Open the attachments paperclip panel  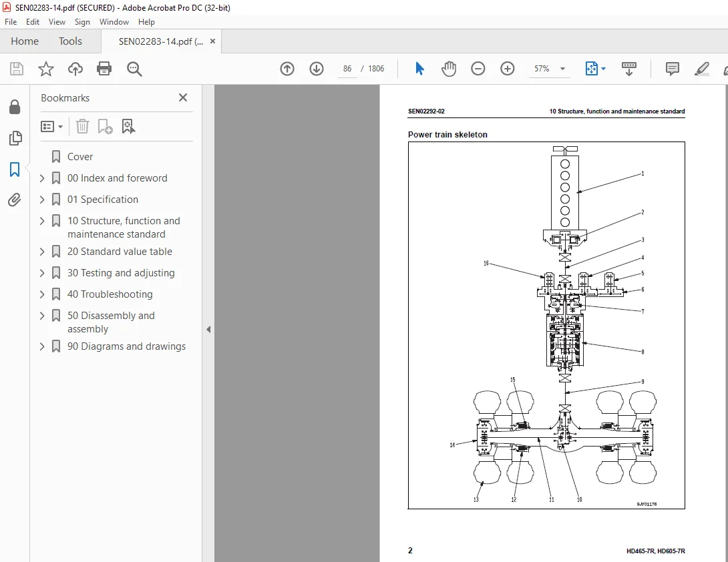pos(15,200)
